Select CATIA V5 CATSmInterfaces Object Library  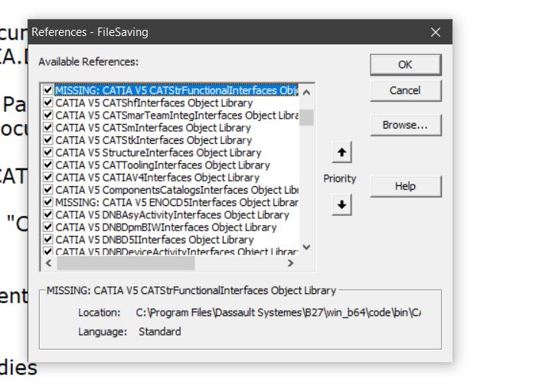(153, 128)
